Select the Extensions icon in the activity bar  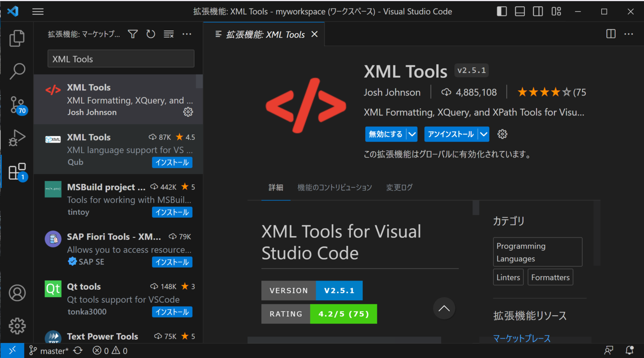click(x=17, y=171)
